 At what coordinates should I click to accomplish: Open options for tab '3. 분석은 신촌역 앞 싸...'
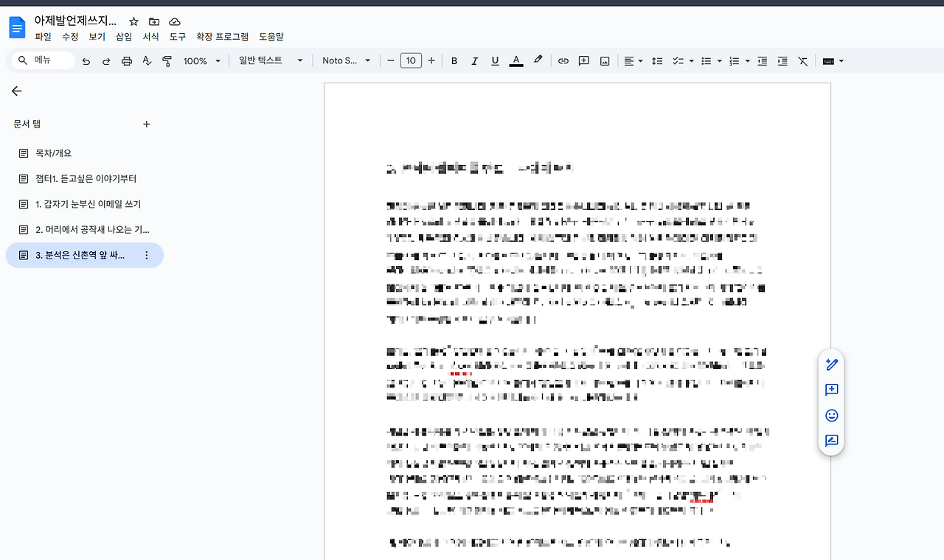146,255
